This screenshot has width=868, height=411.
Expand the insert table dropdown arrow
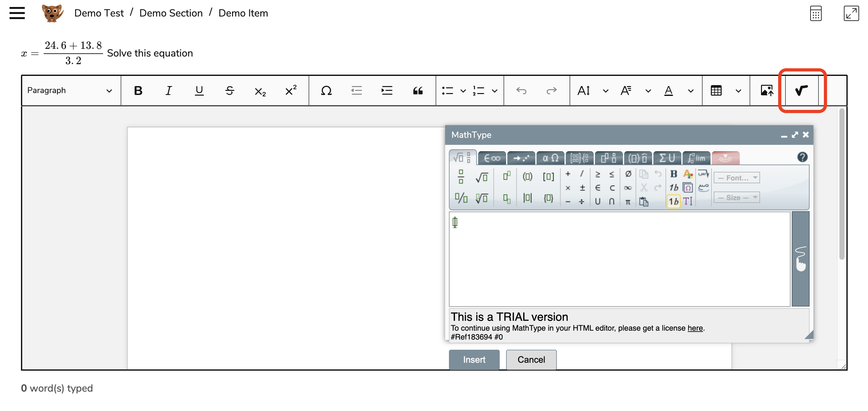coord(738,91)
